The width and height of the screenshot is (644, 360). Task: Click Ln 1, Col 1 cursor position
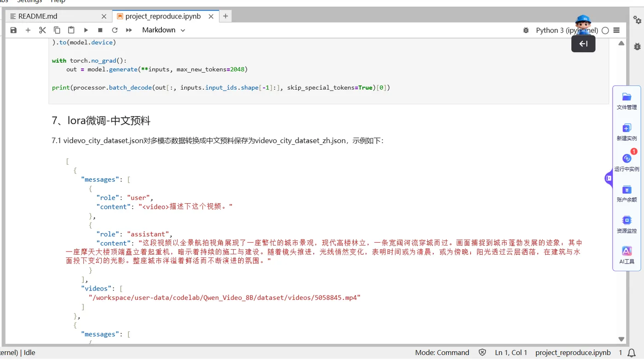click(511, 353)
